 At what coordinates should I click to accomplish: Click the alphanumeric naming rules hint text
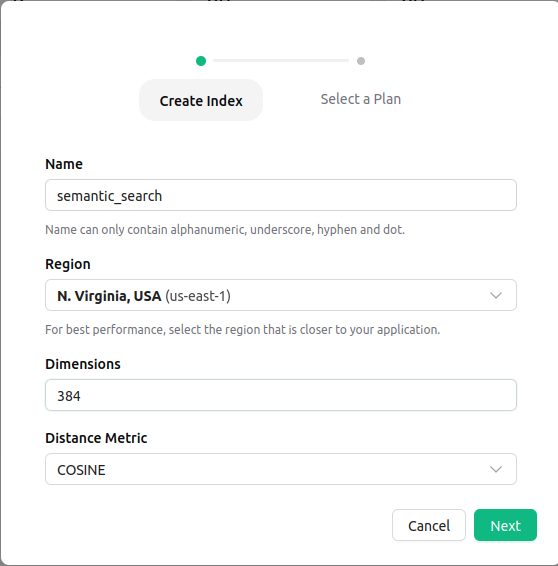(x=225, y=230)
